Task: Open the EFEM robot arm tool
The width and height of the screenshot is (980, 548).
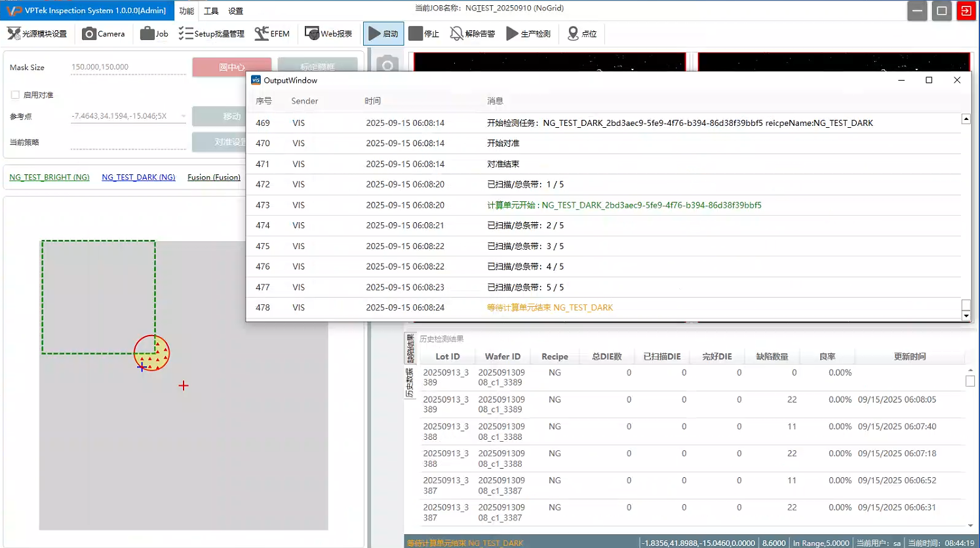Action: (x=272, y=33)
